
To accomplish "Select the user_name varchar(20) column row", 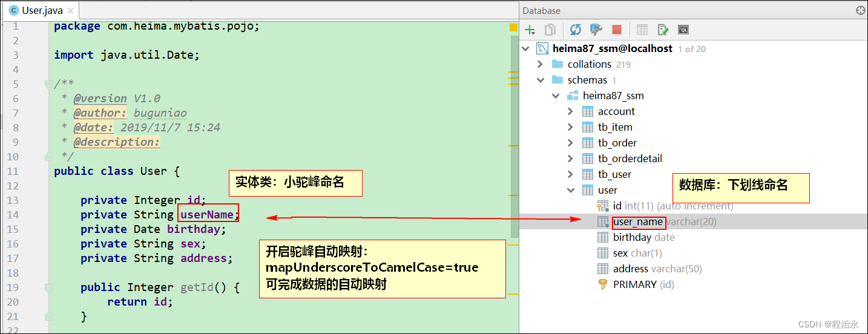I will pos(694,221).
